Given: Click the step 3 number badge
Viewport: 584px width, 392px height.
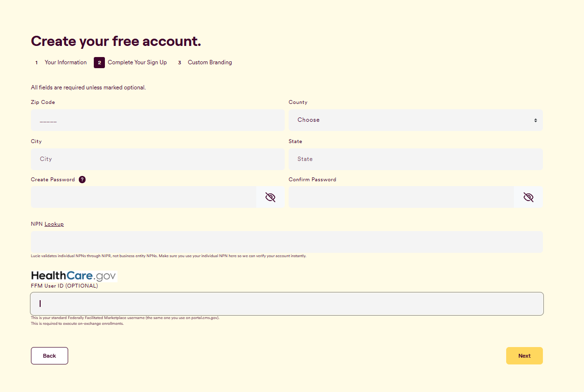Looking at the screenshot, I should pyautogui.click(x=179, y=62).
